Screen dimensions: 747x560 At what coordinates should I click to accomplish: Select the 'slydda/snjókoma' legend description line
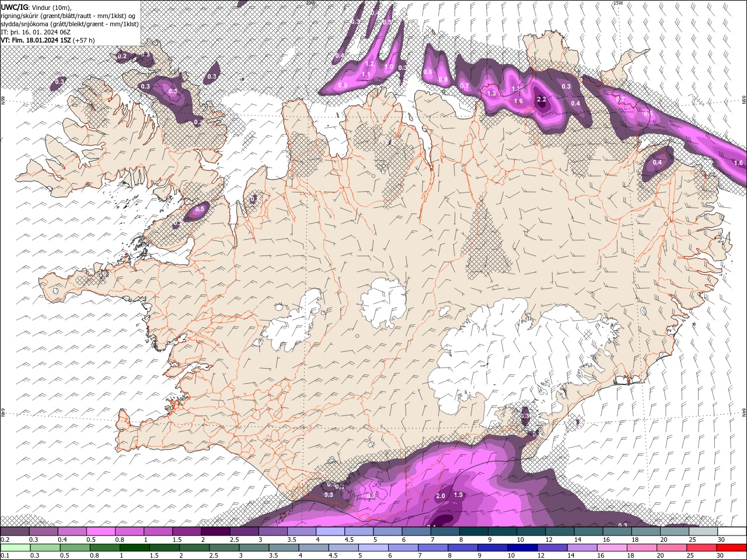point(69,23)
